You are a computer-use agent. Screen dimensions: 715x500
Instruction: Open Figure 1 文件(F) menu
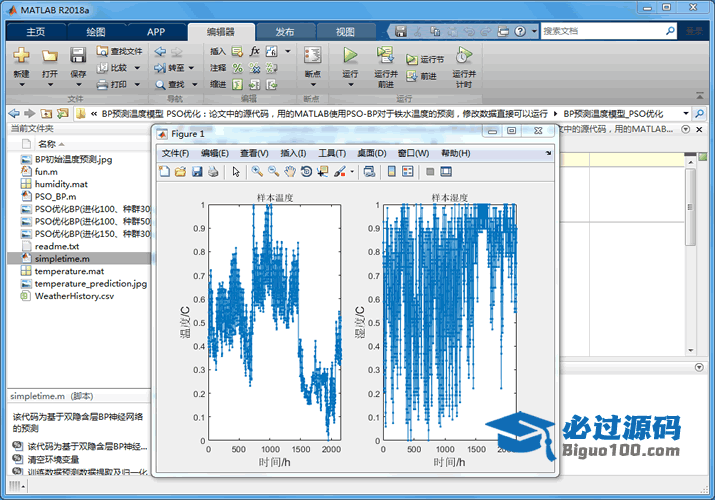pyautogui.click(x=175, y=153)
